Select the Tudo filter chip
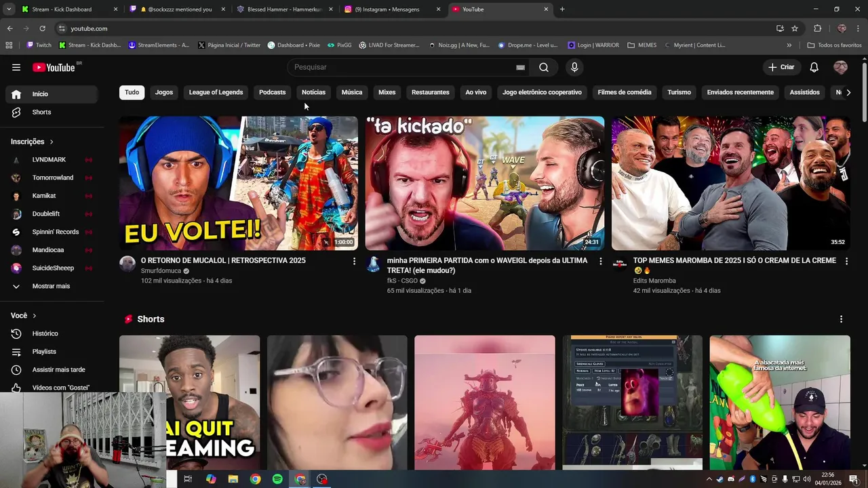The image size is (868, 488). (x=132, y=92)
